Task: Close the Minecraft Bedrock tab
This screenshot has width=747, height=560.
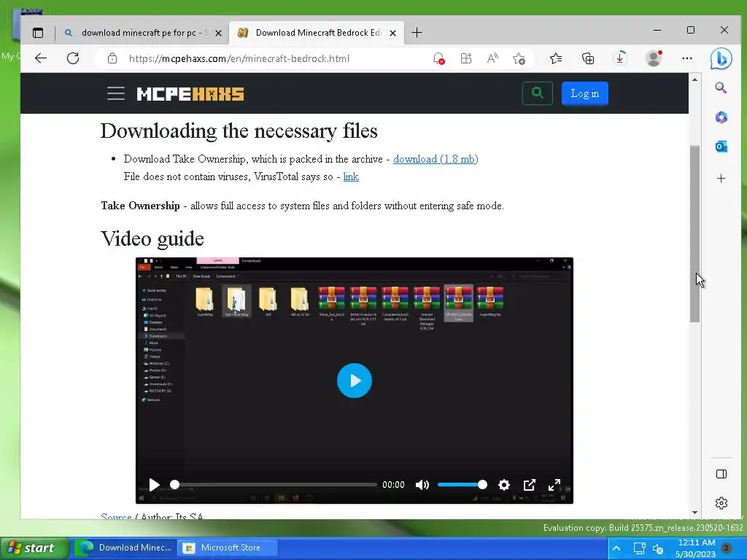Action: tap(392, 33)
